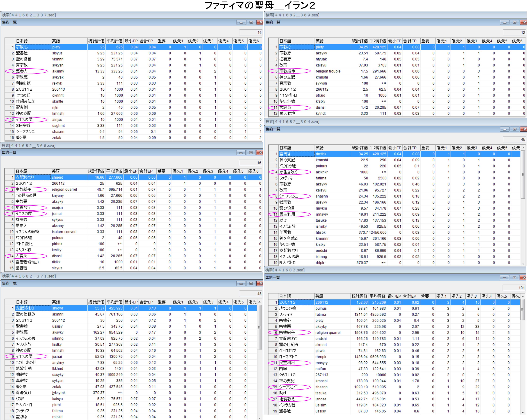The width and height of the screenshot is (527, 420).
Task: Sort by 統計評価 header in 441682__337 table
Action: (96, 41)
